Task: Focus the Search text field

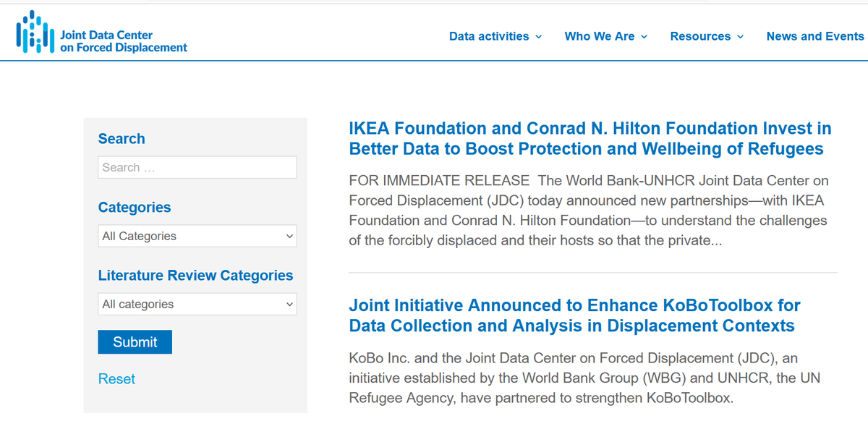Action: pyautogui.click(x=197, y=168)
